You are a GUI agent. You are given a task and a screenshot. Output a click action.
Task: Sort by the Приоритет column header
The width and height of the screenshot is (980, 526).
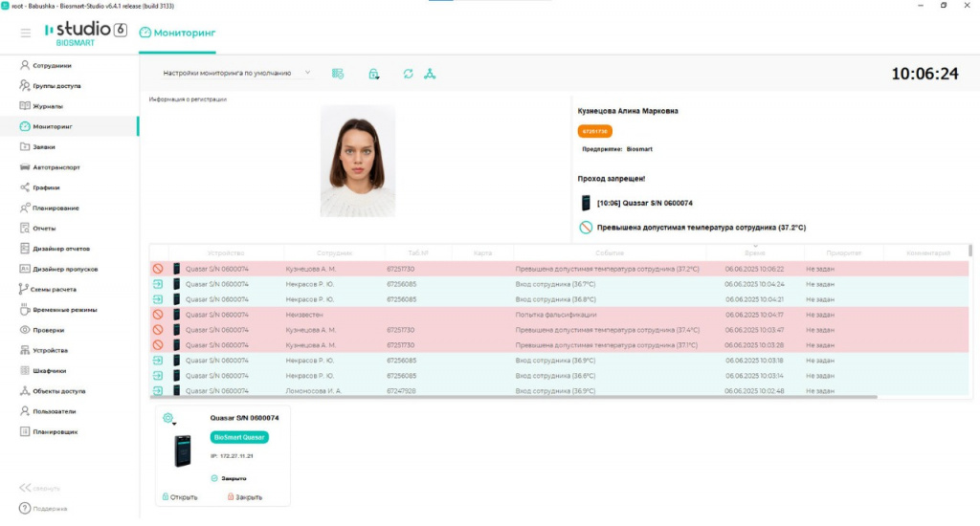click(x=844, y=253)
